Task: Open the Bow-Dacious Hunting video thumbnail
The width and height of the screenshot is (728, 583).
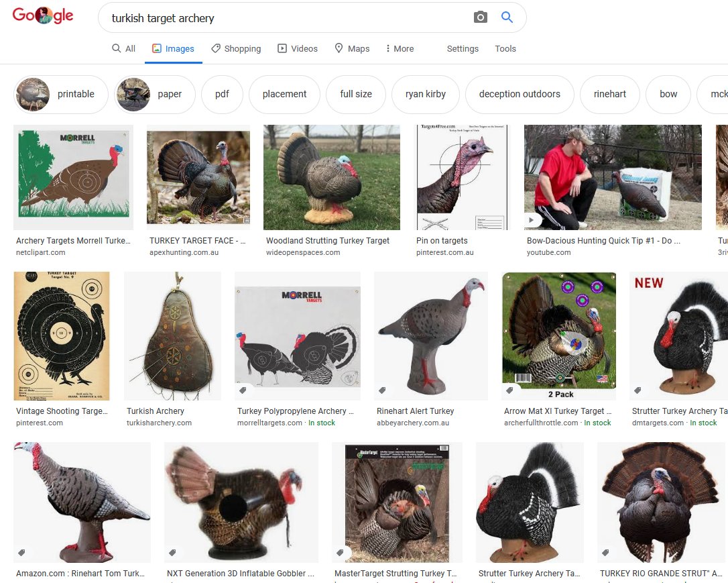Action: [x=613, y=177]
